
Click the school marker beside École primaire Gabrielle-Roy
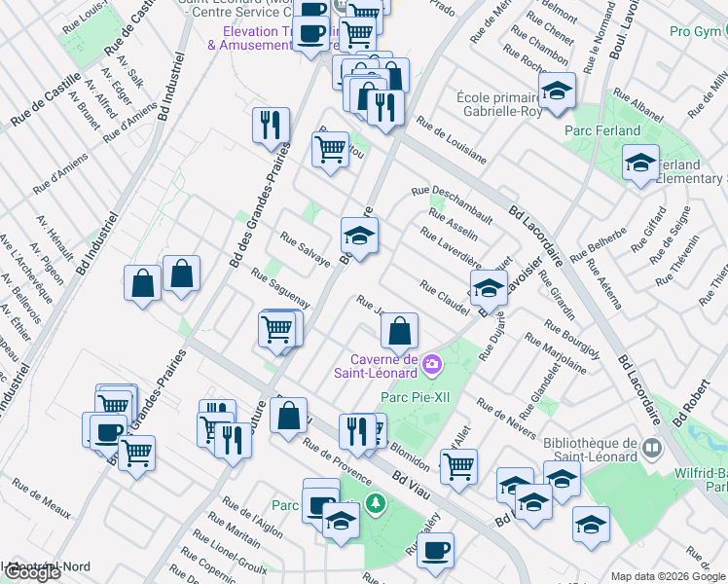click(557, 91)
